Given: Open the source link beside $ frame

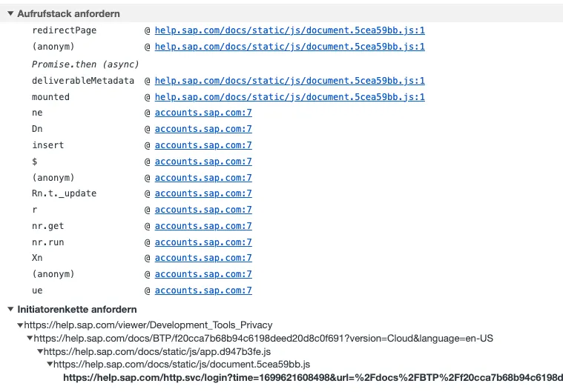Looking at the screenshot, I should tap(203, 162).
